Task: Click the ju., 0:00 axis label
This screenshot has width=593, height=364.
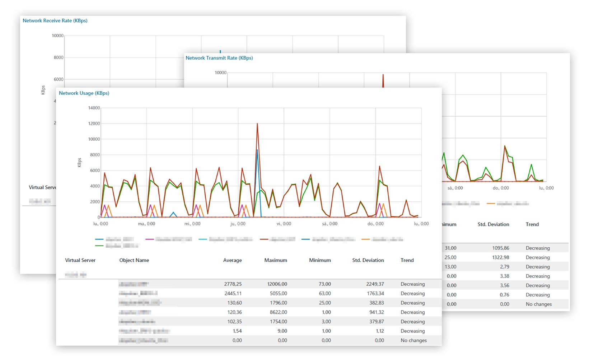Action: click(x=238, y=224)
